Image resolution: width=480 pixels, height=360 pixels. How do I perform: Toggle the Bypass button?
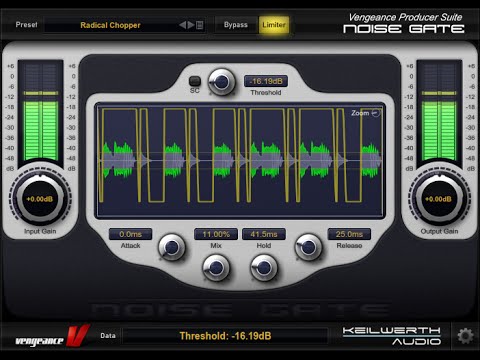(x=236, y=25)
